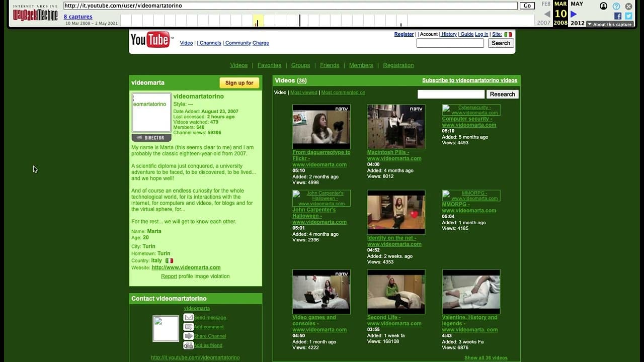This screenshot has width=644, height=362.
Task: Select the MAY month label
Action: (577, 4)
